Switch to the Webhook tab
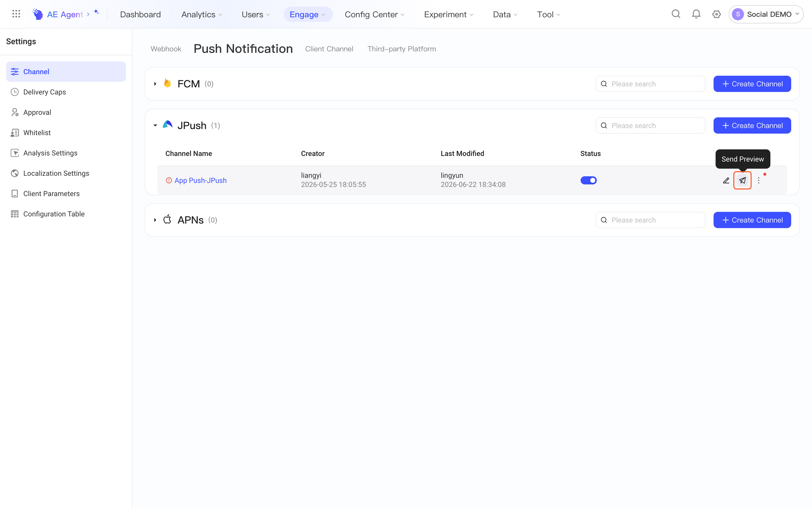The height and width of the screenshot is (508, 812). 166,49
